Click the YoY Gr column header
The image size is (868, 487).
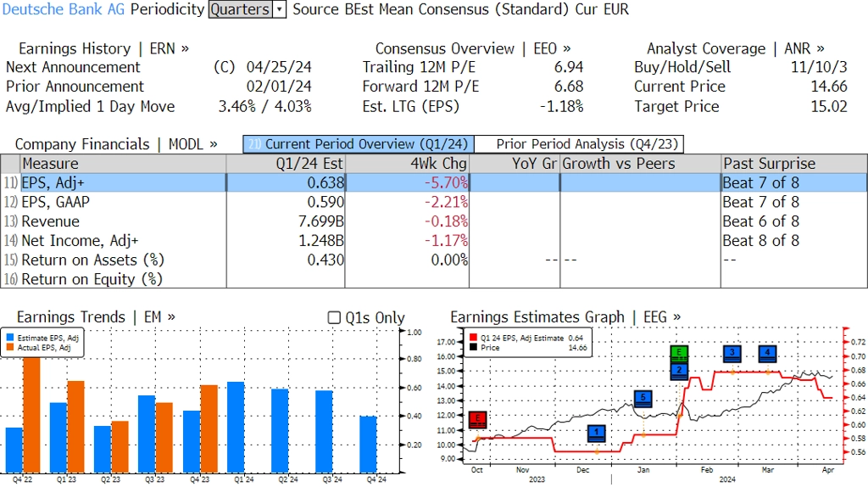515,164
